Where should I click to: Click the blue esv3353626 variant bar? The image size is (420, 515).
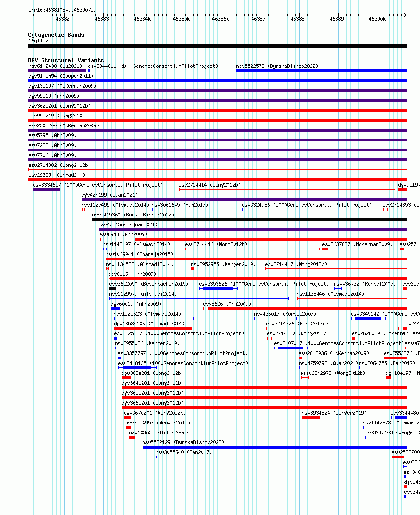(218, 289)
